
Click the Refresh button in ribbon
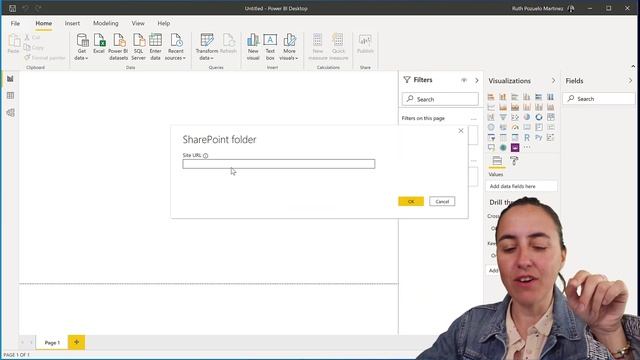tap(228, 44)
